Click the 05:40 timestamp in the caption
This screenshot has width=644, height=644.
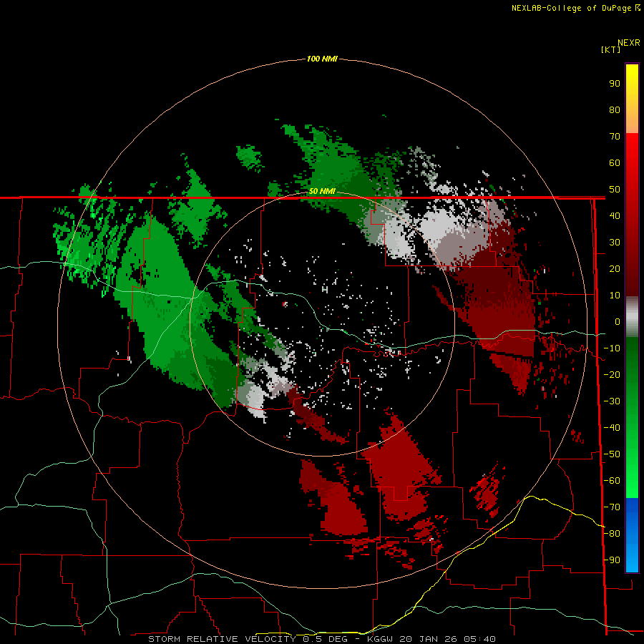click(479, 639)
